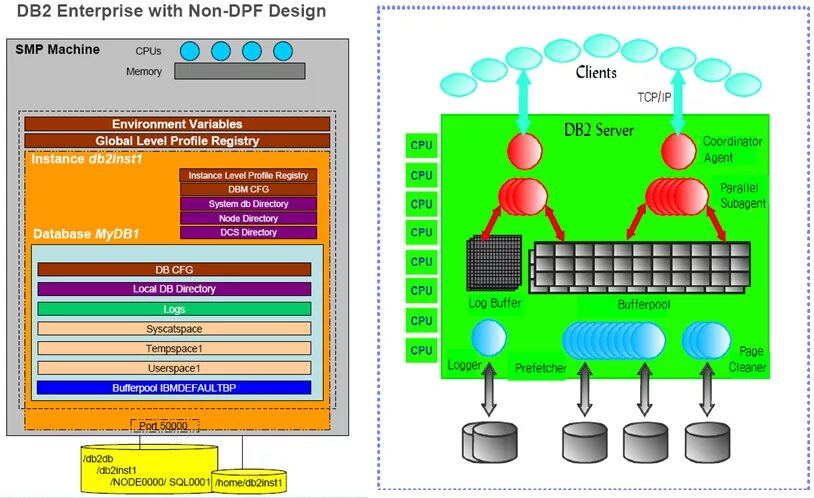
Task: Click the 'Local DB Directory' bar
Action: (174, 289)
